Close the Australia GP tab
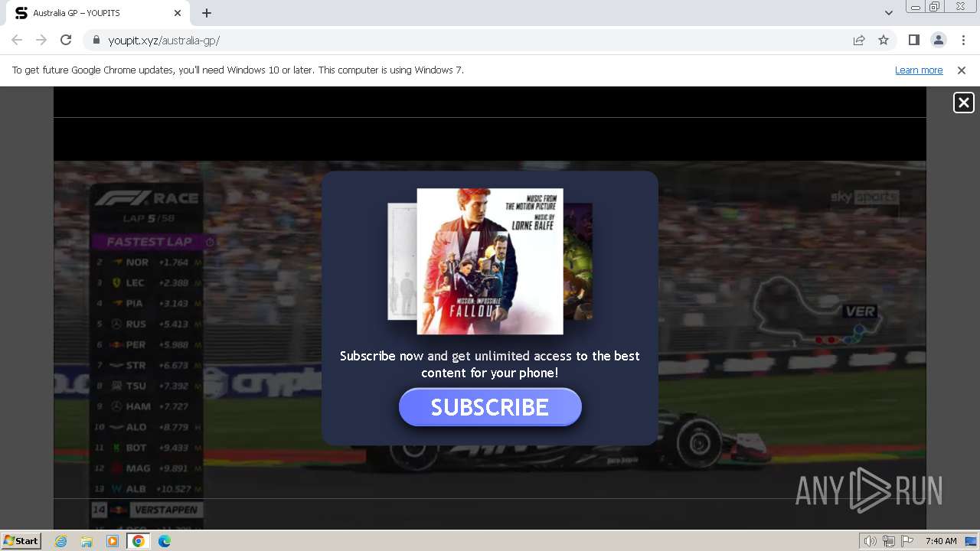 click(x=178, y=13)
